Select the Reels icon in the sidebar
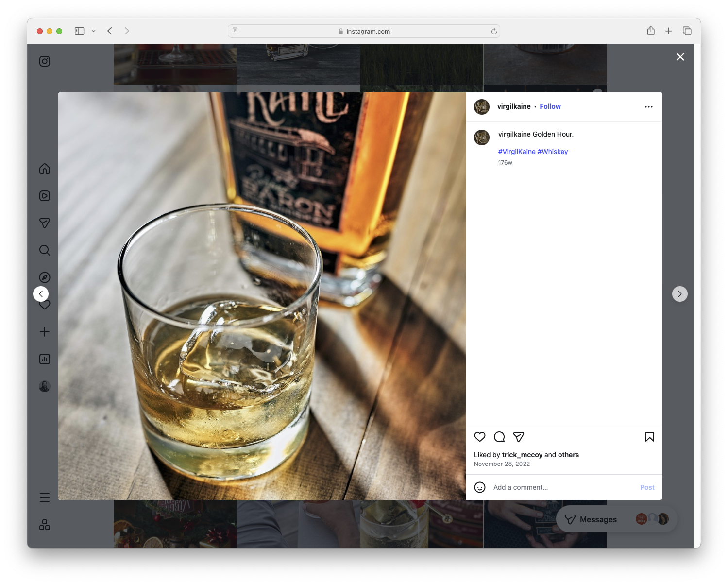The width and height of the screenshot is (728, 584). pos(44,195)
